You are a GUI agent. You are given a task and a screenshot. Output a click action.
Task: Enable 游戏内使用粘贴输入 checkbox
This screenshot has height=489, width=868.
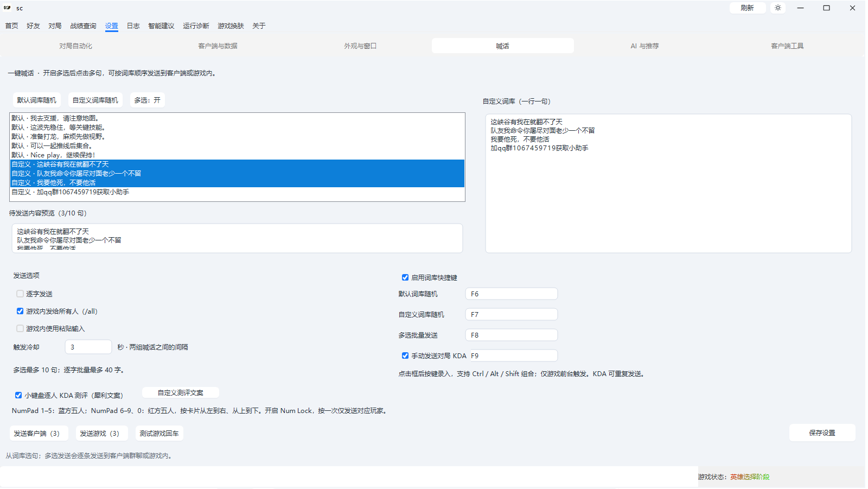point(20,328)
